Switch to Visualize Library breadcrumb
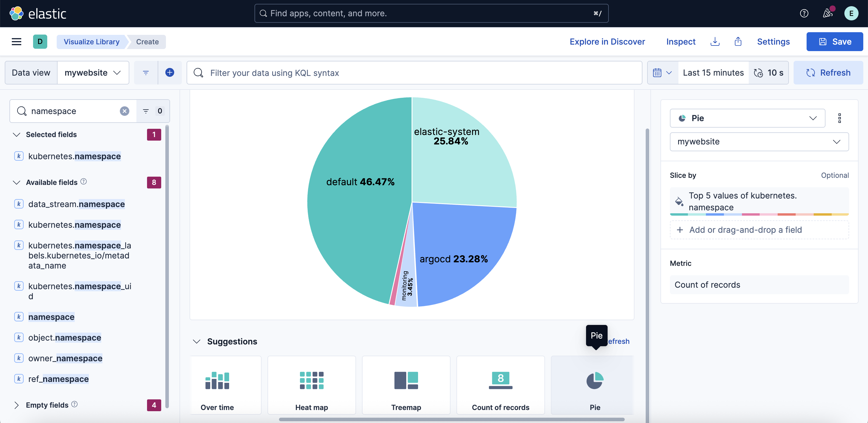868x423 pixels. 91,41
